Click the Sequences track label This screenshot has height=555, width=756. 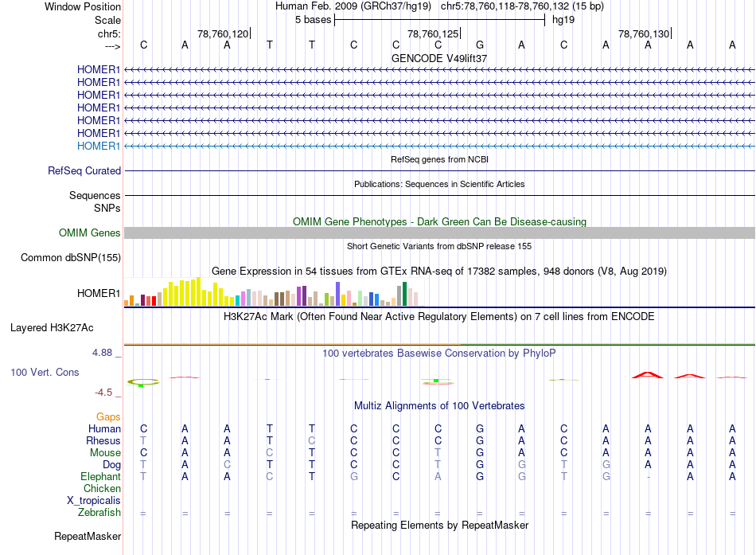point(95,195)
